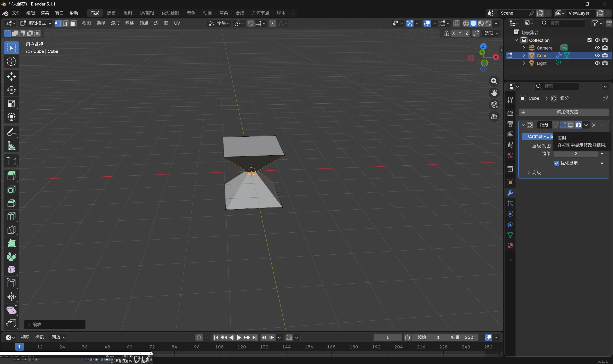This screenshot has height=364, width=613.
Task: Activate the Annotate pencil tool
Action: pyautogui.click(x=11, y=132)
